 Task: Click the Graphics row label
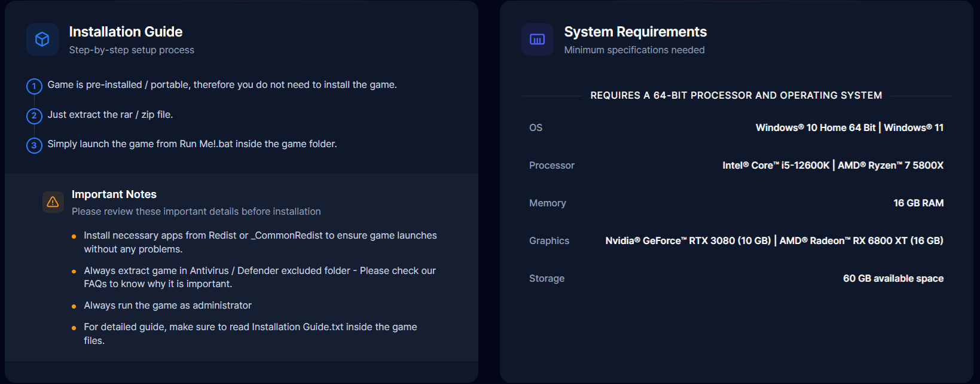[x=549, y=241]
